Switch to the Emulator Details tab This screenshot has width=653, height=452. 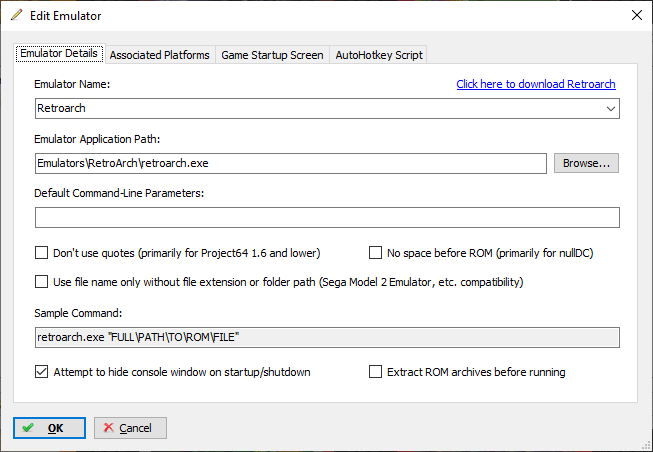(59, 53)
